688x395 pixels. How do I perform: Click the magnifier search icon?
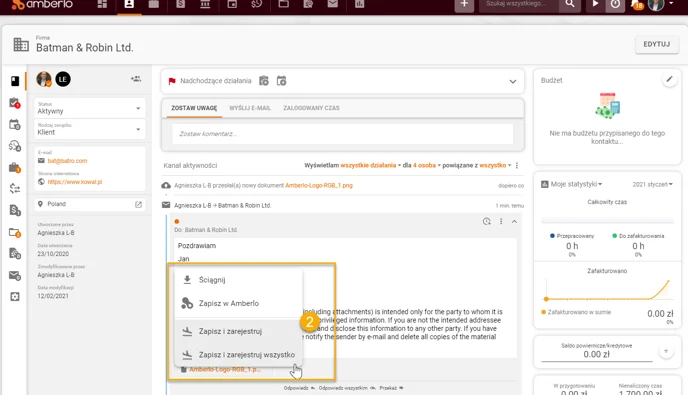570,4
